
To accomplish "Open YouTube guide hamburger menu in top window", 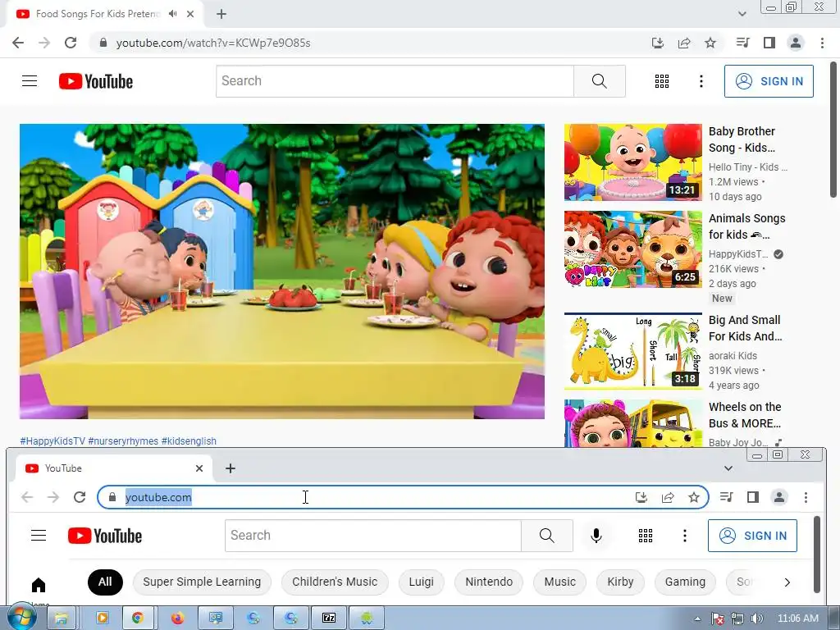I will [x=30, y=81].
